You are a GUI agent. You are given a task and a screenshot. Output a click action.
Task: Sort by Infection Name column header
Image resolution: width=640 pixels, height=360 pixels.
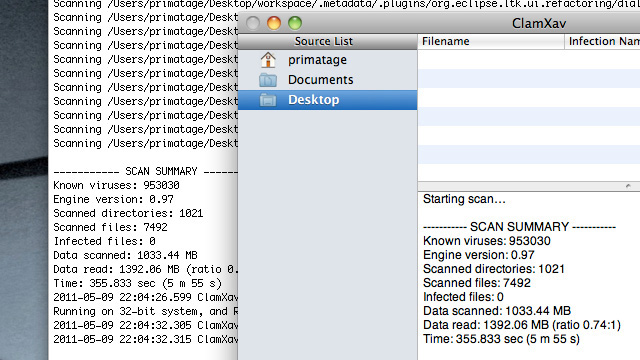602,41
